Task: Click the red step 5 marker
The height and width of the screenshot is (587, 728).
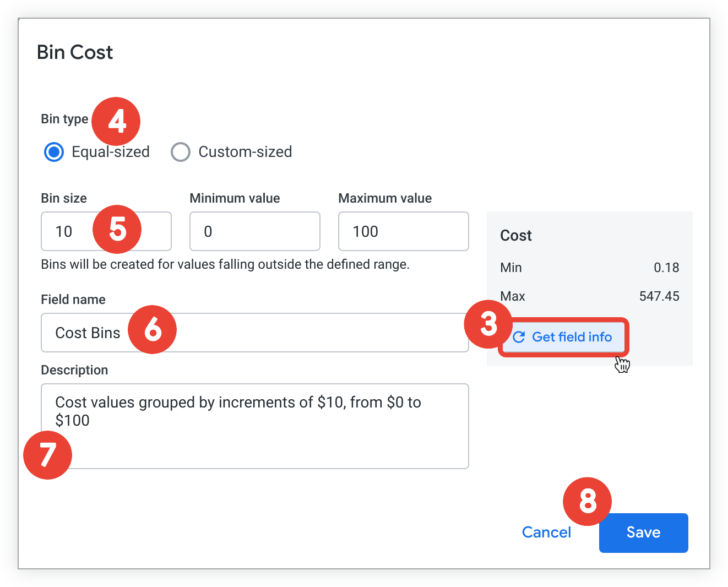Action: (x=117, y=229)
